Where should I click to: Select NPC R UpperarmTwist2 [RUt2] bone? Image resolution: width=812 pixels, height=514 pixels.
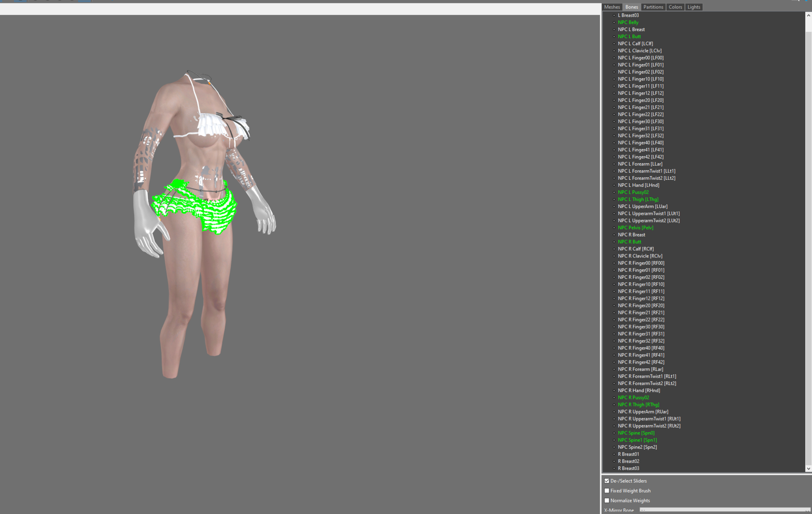pyautogui.click(x=649, y=426)
